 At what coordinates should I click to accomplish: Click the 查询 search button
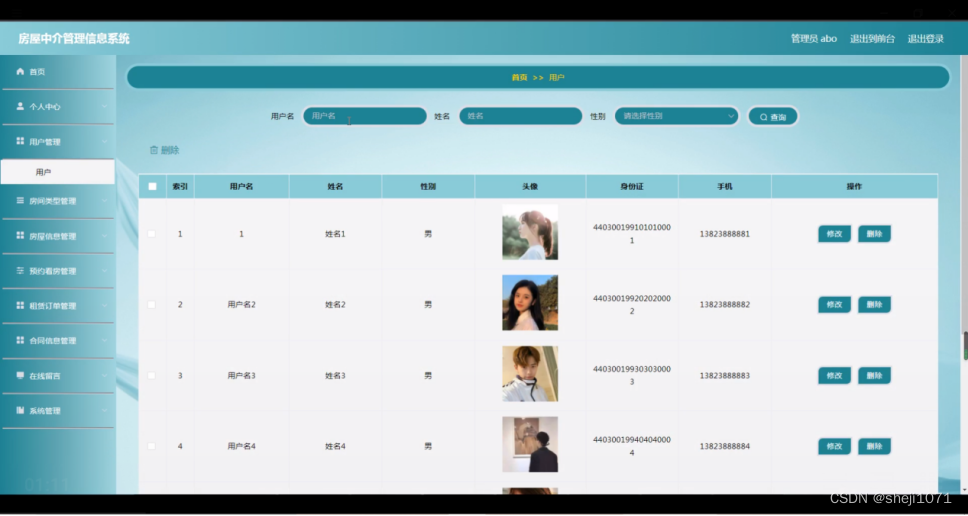[x=773, y=117]
